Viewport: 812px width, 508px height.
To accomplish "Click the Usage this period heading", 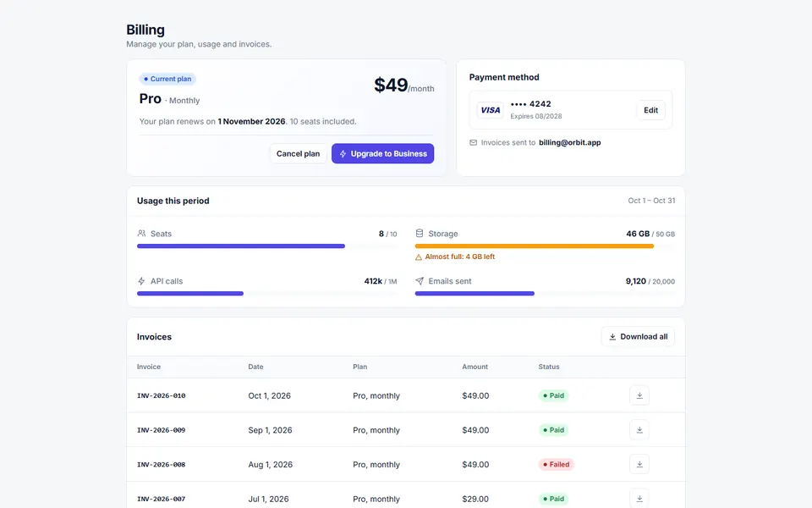I will (x=173, y=201).
